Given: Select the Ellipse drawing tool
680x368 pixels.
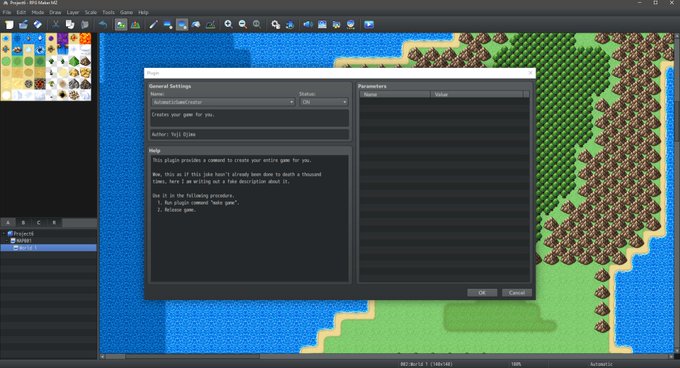Looking at the screenshot, I should [182, 24].
